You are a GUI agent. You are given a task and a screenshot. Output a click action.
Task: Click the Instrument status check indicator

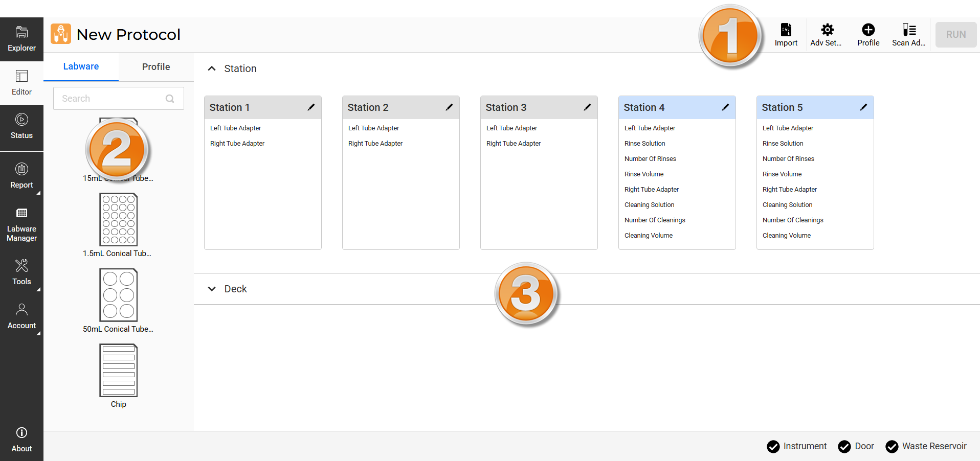coord(773,446)
